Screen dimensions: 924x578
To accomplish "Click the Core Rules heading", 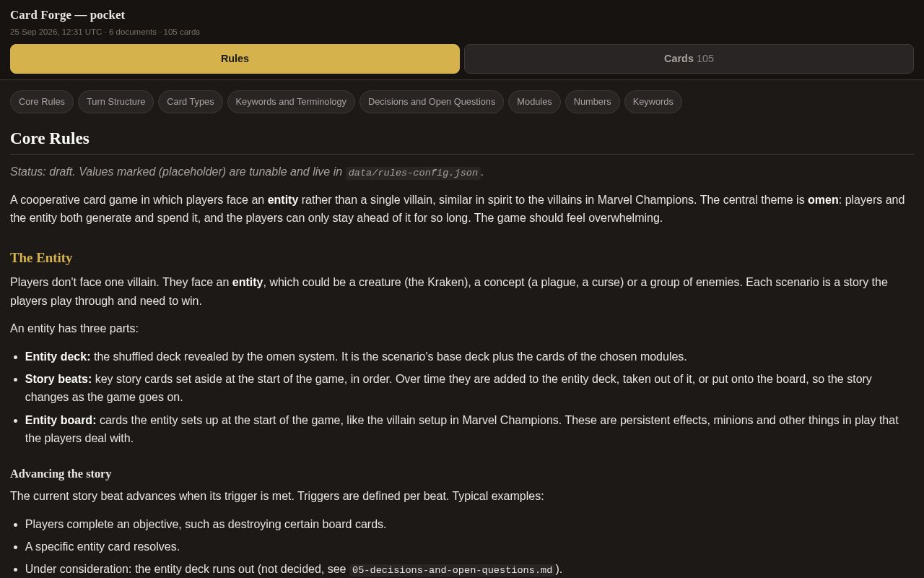I will pos(50,138).
